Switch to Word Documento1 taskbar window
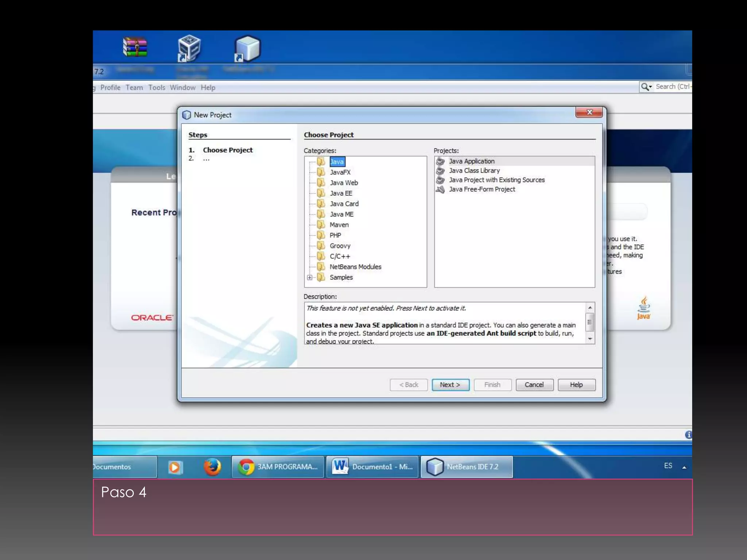This screenshot has width=747, height=560. point(372,467)
